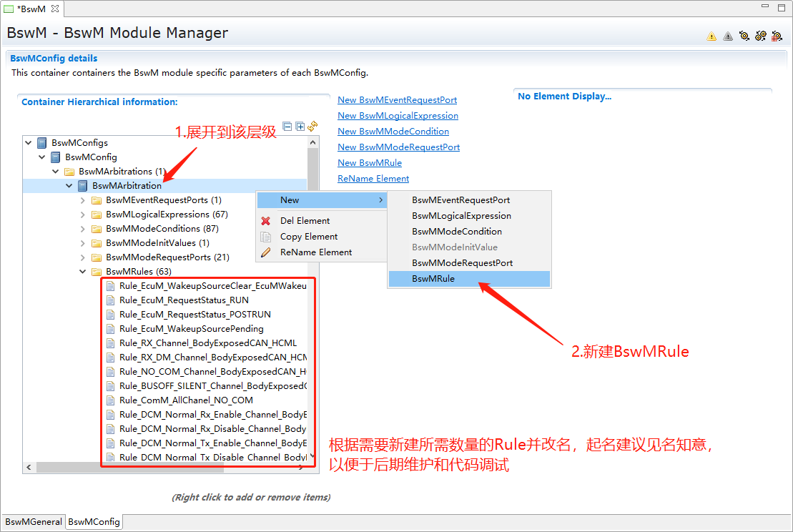Expand the BswMLogicalExpressions folder
Image resolution: width=793 pixels, height=532 pixels.
click(83, 215)
